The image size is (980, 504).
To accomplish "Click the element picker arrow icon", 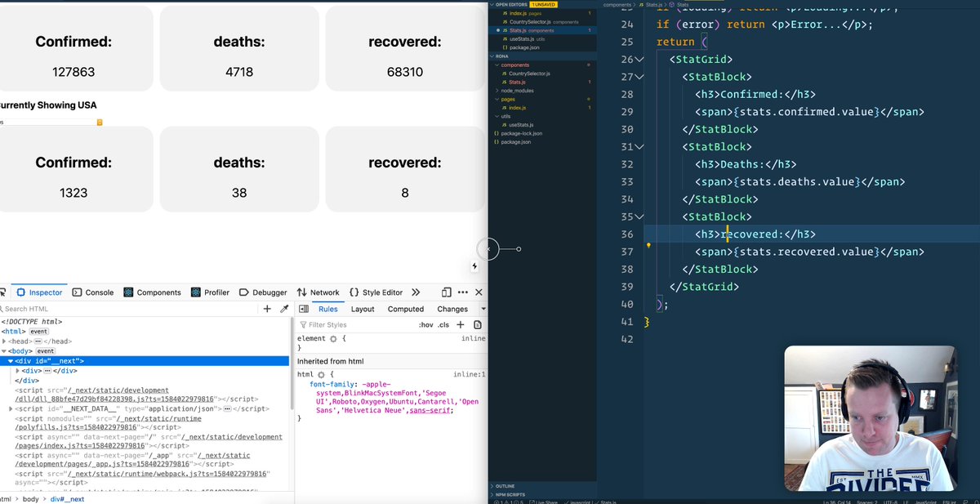I will pyautogui.click(x=2, y=292).
